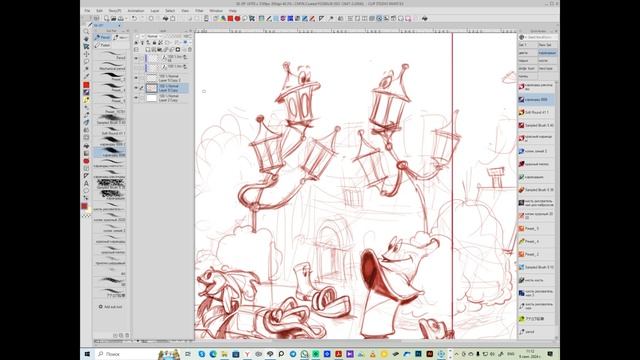Click the Add sub tool button
The image size is (640, 360).
pos(110,307)
